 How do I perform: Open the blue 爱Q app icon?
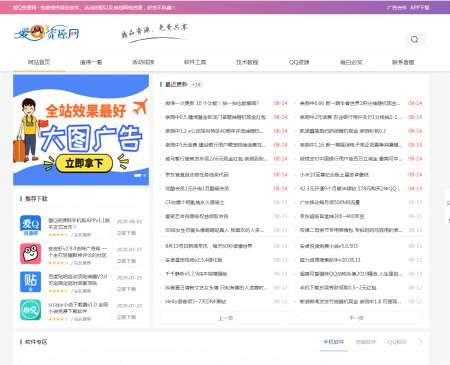point(30,225)
